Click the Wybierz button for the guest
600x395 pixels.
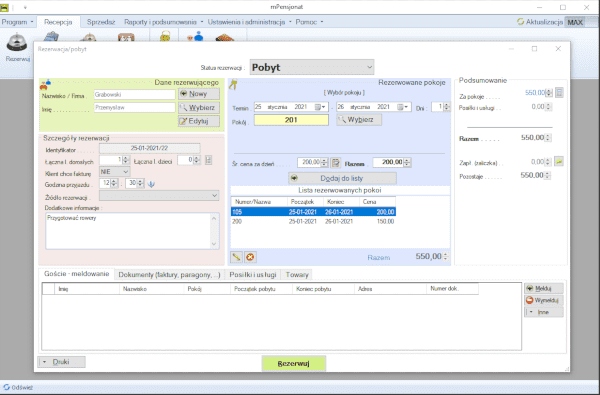(x=199, y=108)
